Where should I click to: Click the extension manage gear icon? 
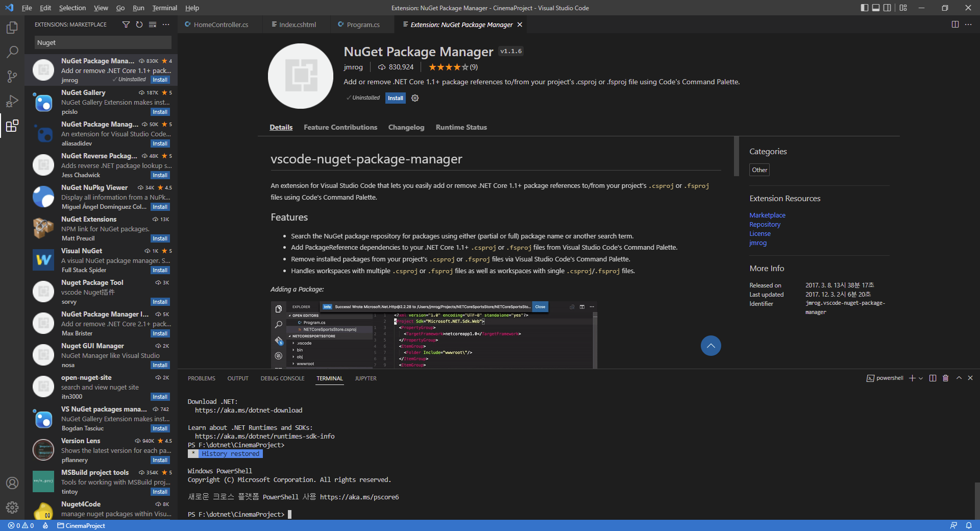[x=415, y=98]
